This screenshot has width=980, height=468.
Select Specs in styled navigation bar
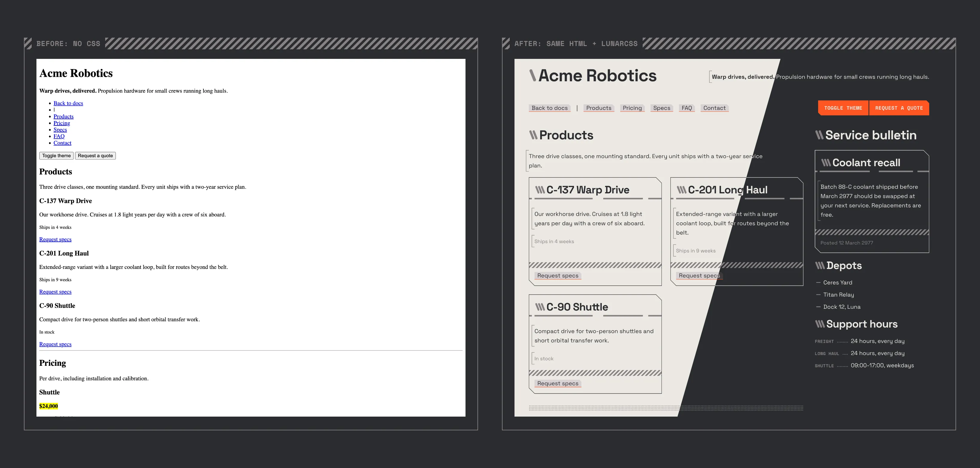tap(661, 108)
